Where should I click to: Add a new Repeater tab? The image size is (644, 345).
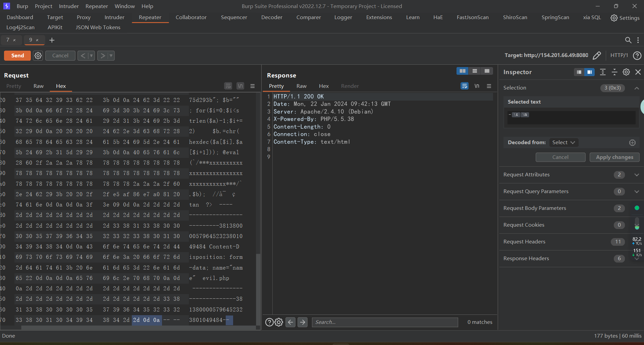click(52, 40)
